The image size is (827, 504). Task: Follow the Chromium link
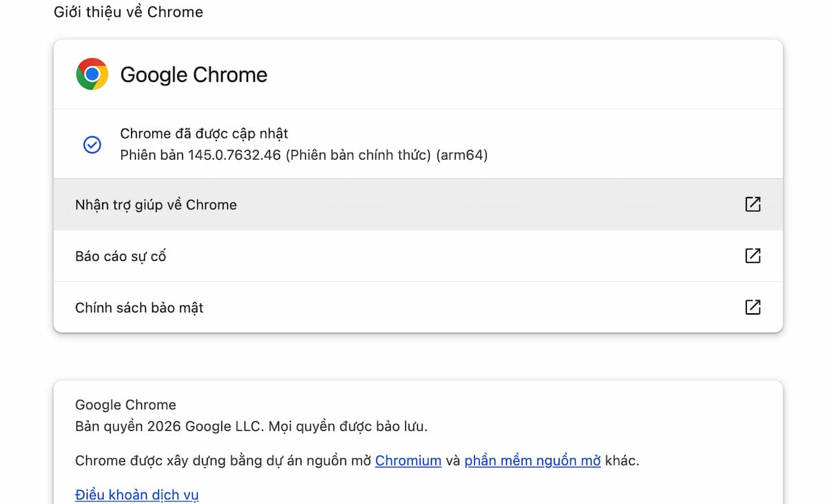coord(408,461)
